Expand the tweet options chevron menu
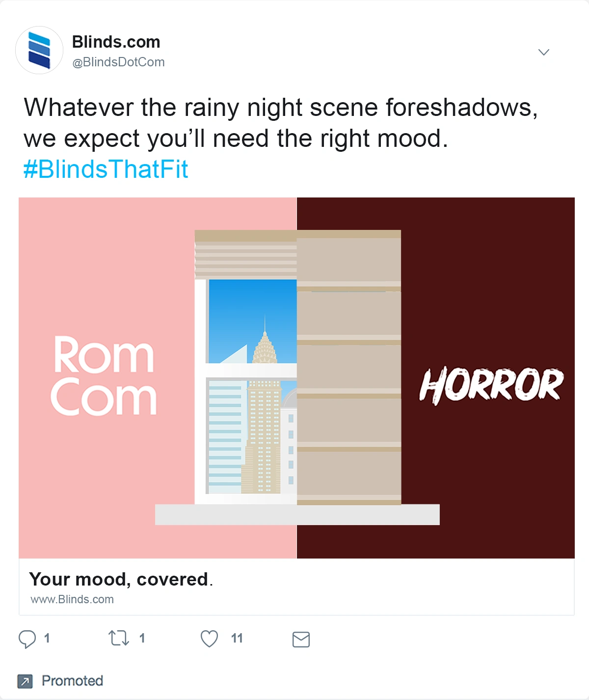 pyautogui.click(x=543, y=52)
